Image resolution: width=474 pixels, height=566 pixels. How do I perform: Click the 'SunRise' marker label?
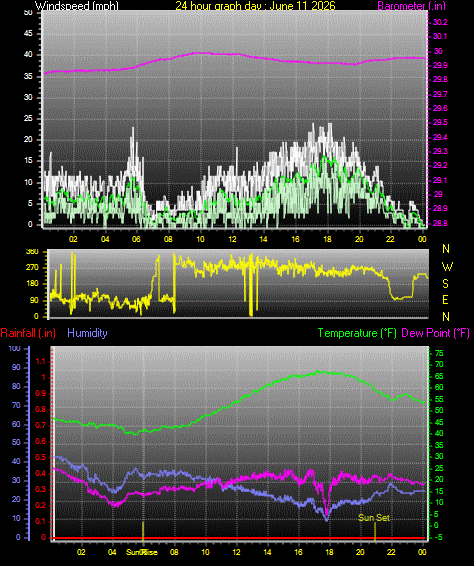(x=142, y=552)
